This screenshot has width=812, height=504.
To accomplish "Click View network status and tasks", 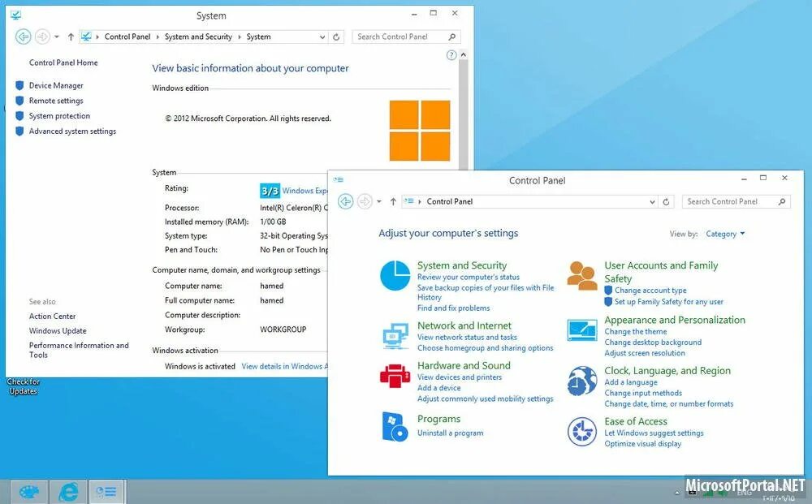I will pos(467,337).
